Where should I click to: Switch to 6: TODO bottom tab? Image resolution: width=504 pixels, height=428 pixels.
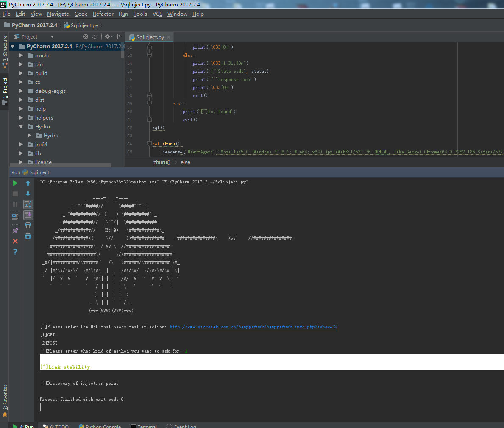(x=56, y=426)
